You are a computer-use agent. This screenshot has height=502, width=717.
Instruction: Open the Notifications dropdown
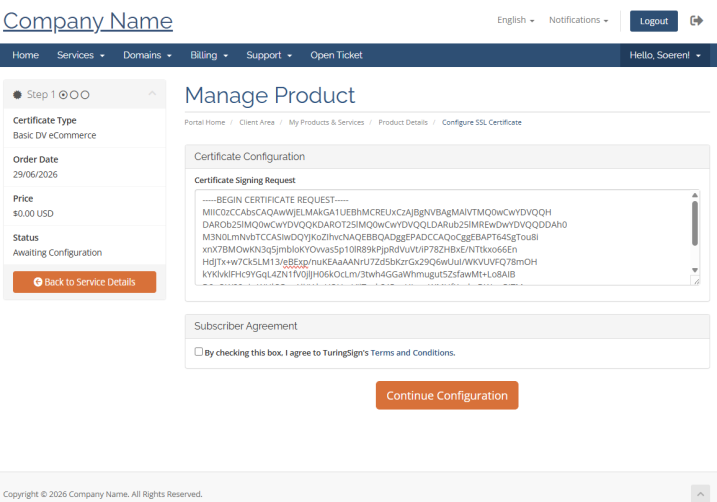578,20
